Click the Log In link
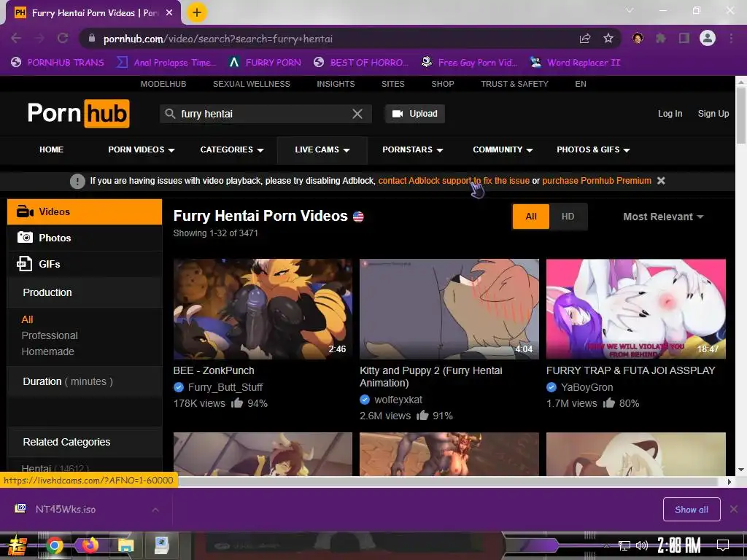The height and width of the screenshot is (560, 747). pos(670,113)
